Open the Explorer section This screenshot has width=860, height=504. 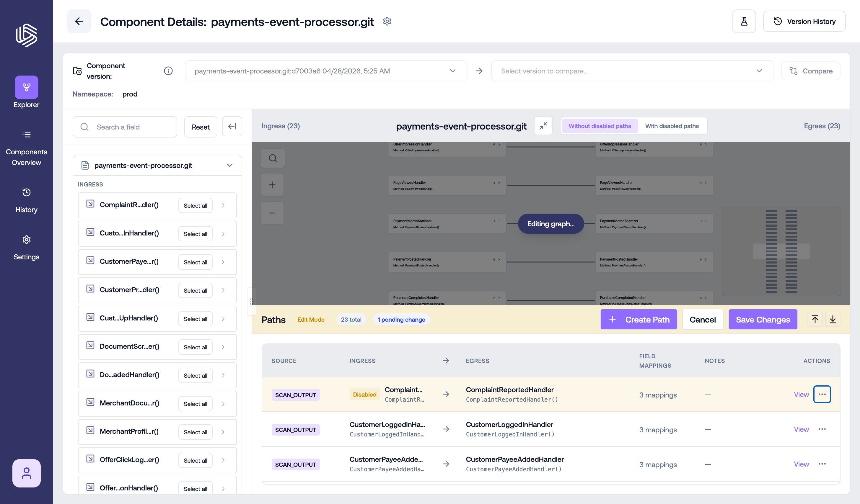pyautogui.click(x=26, y=92)
